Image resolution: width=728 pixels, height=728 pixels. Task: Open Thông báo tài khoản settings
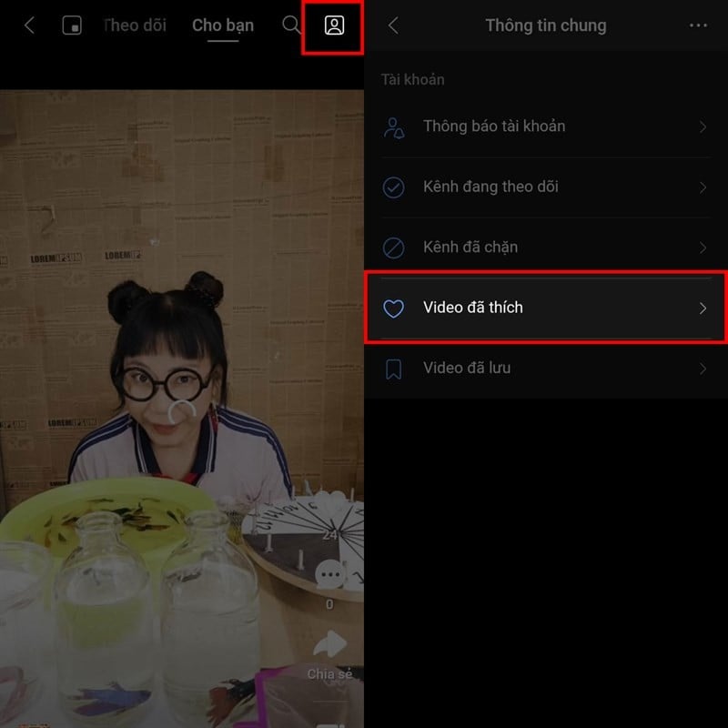(545, 126)
